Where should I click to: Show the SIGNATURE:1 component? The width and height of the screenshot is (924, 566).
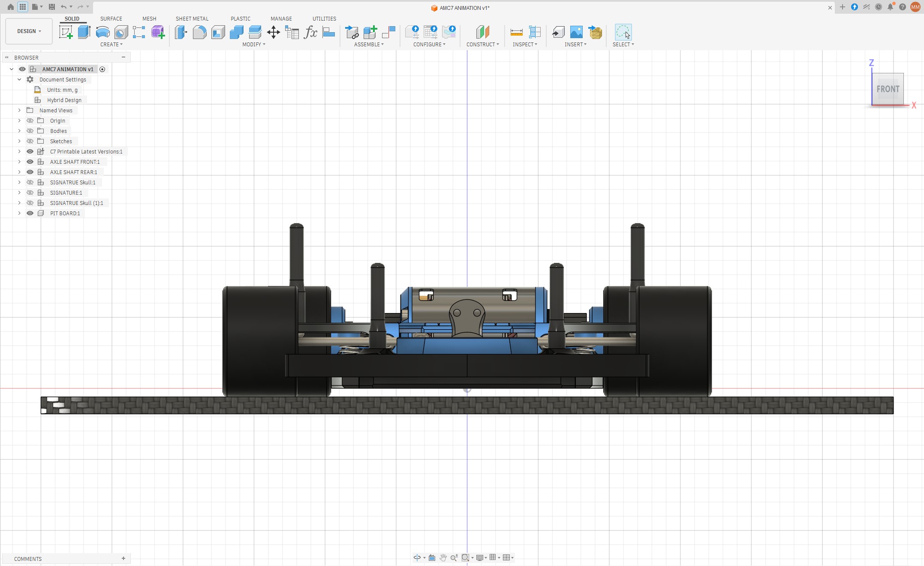pos(30,193)
